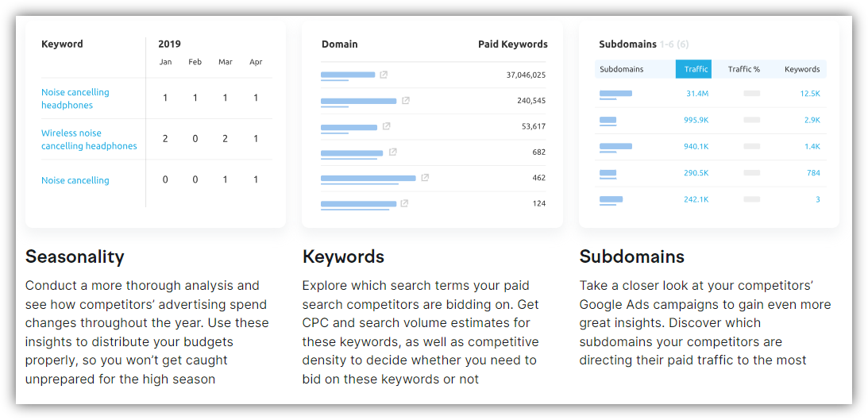The width and height of the screenshot is (868, 420).
Task: Click the 2.9K keywords link
Action: point(812,120)
